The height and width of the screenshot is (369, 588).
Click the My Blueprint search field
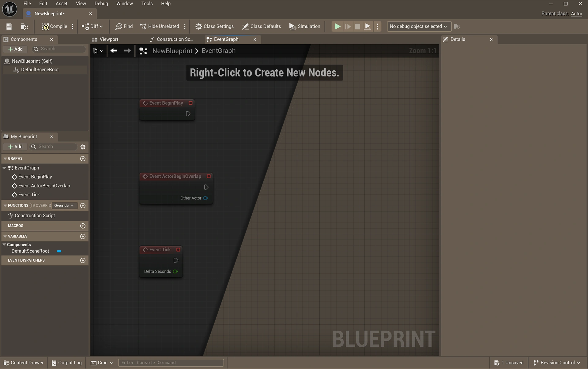[54, 147]
